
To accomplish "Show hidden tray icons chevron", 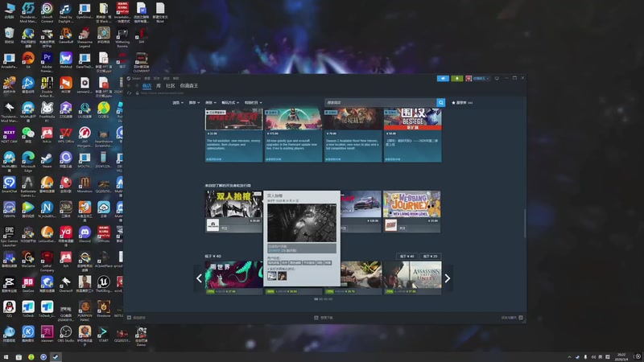I will (569, 357).
